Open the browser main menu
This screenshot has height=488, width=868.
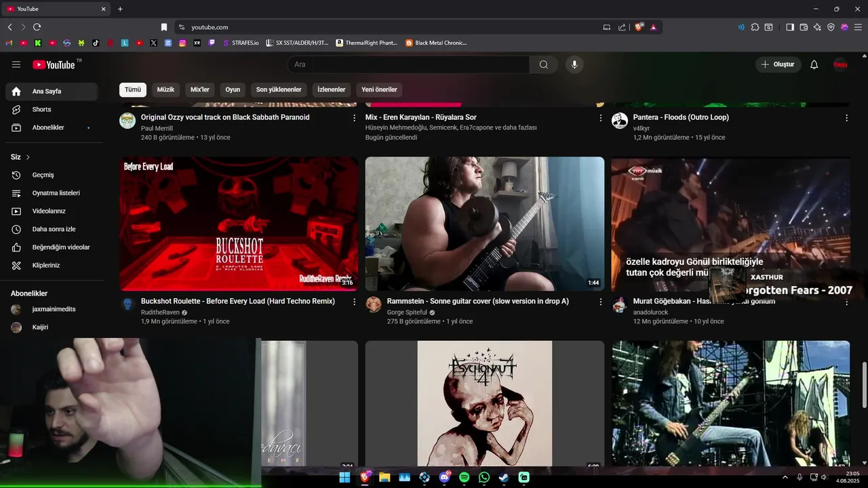tap(858, 27)
